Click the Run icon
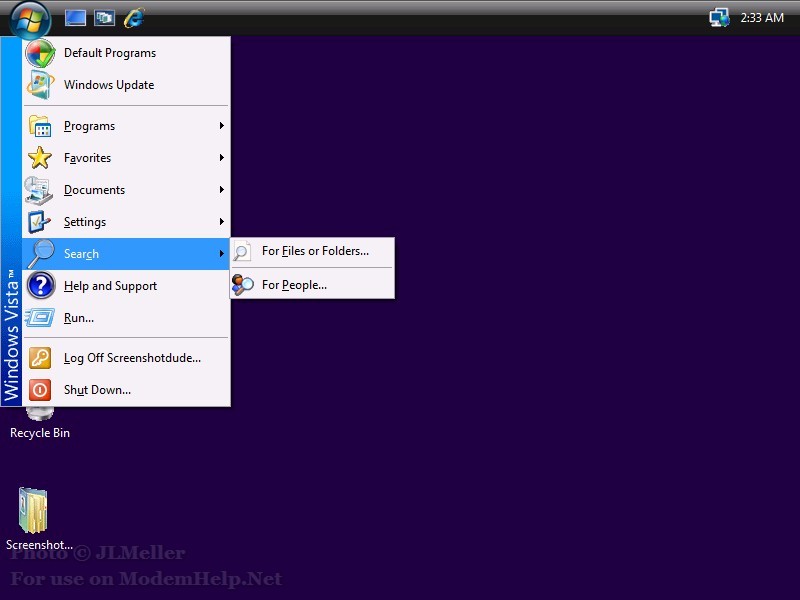 click(40, 317)
